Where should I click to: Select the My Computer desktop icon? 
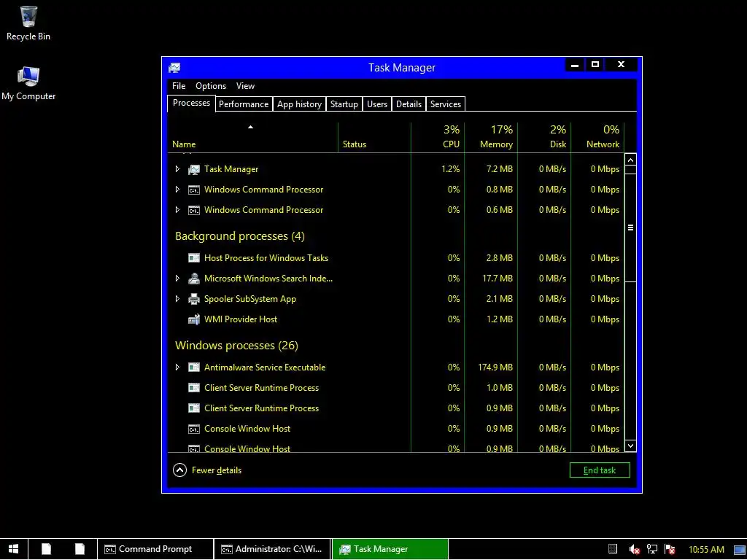point(28,83)
